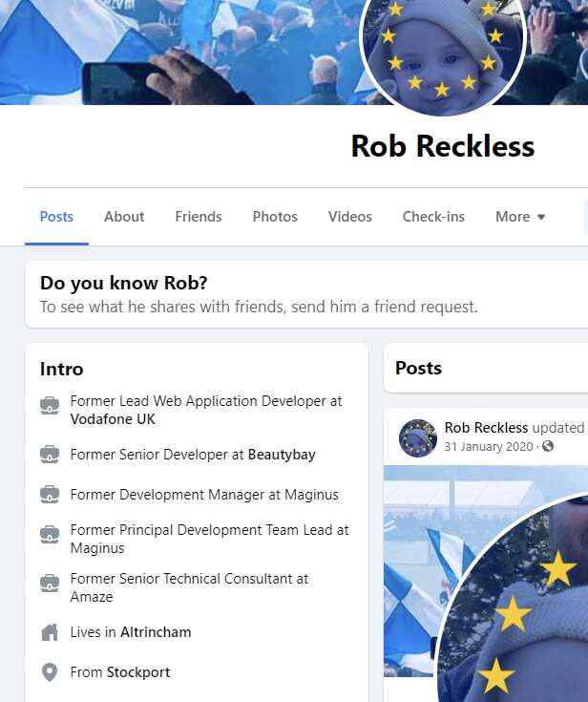The width and height of the screenshot is (588, 702).
Task: Open the Friends tab
Action: click(x=199, y=217)
